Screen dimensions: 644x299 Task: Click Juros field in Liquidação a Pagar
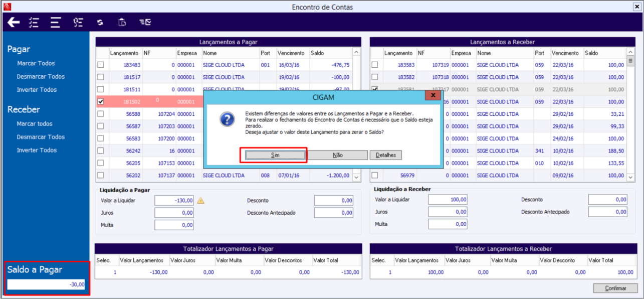click(174, 213)
